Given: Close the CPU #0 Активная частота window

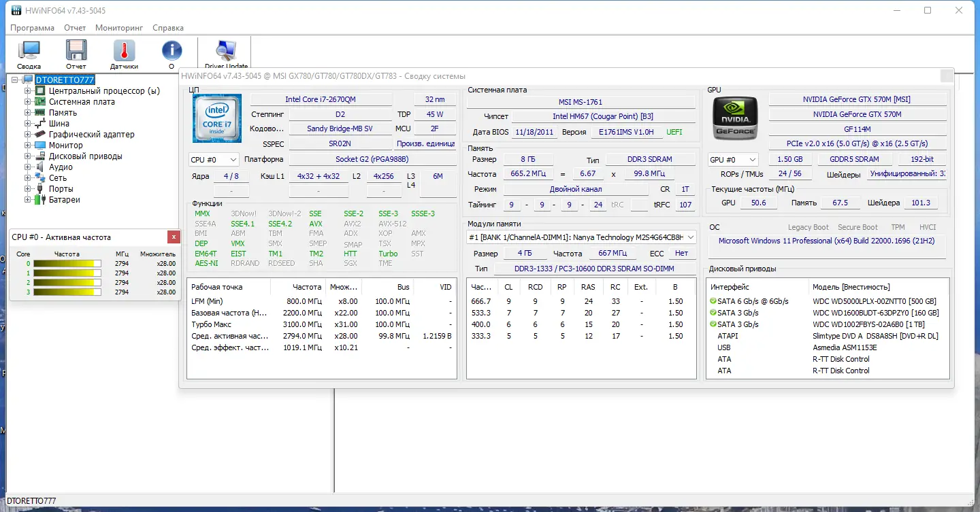Looking at the screenshot, I should coord(174,237).
